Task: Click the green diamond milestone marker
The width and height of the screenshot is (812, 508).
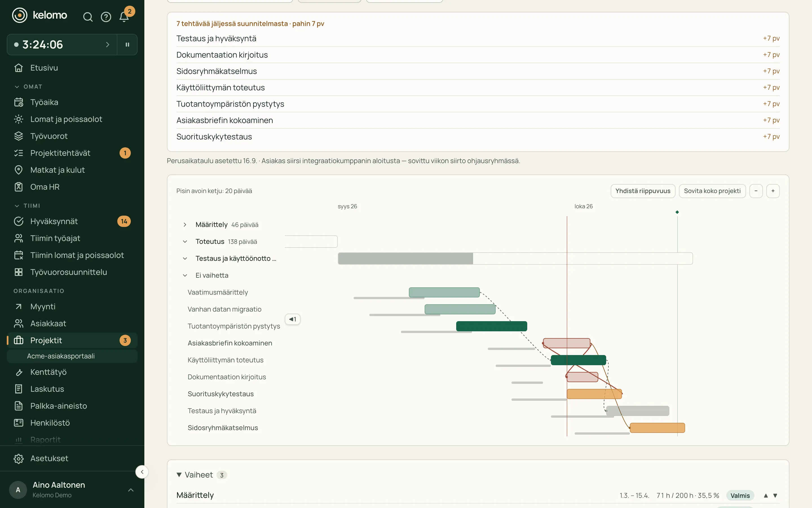Action: [677, 212]
